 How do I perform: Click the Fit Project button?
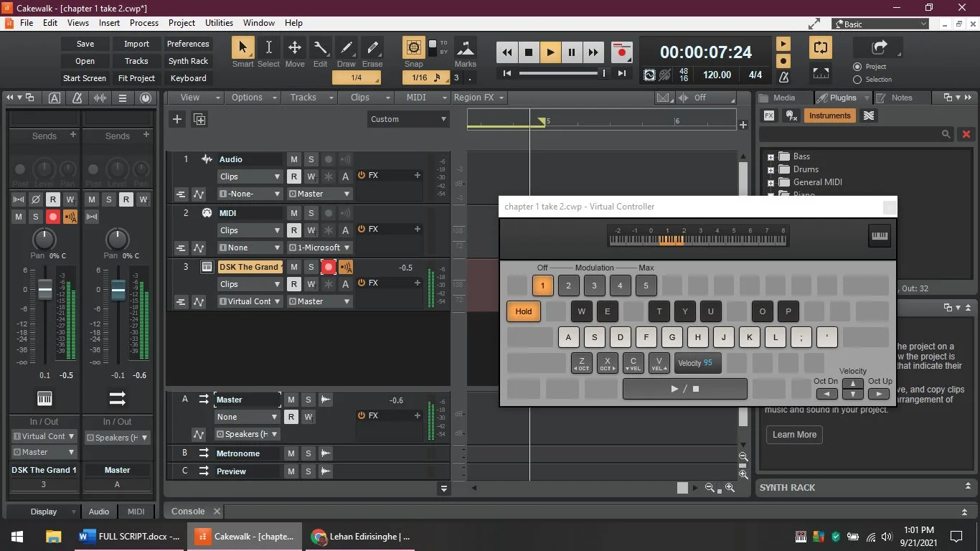[136, 78]
